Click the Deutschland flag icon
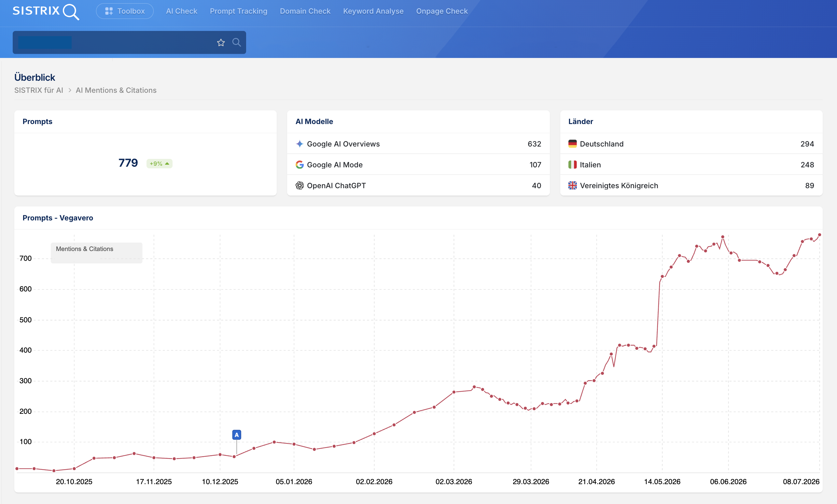 pos(573,144)
